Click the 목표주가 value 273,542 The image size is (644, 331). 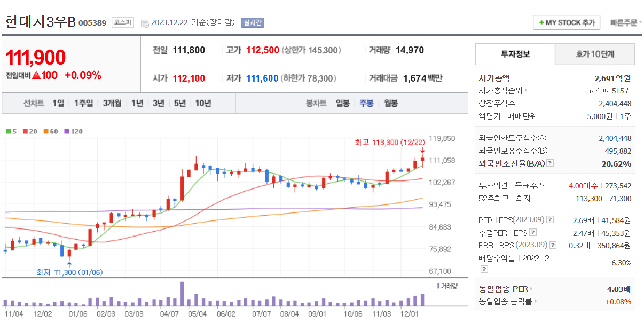click(x=619, y=186)
